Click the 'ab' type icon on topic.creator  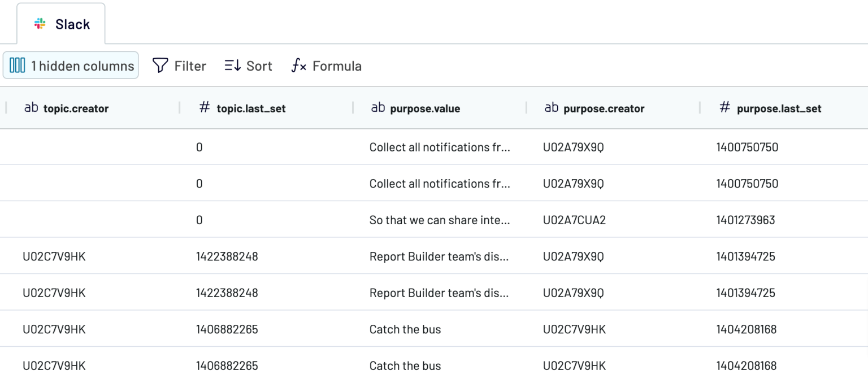click(31, 108)
